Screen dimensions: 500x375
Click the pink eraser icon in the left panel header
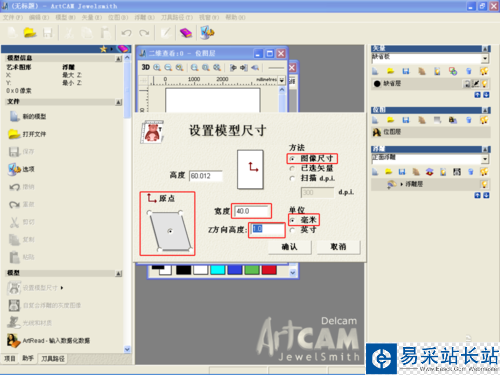click(x=123, y=49)
